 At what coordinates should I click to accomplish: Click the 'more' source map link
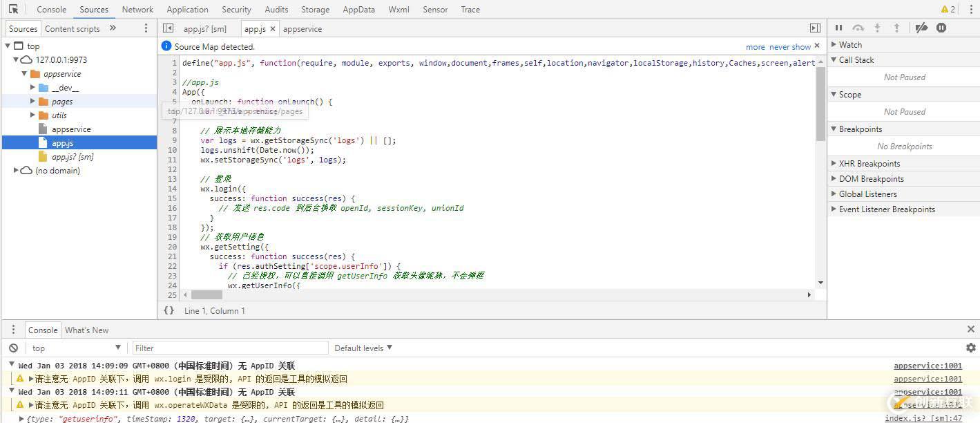tap(756, 47)
